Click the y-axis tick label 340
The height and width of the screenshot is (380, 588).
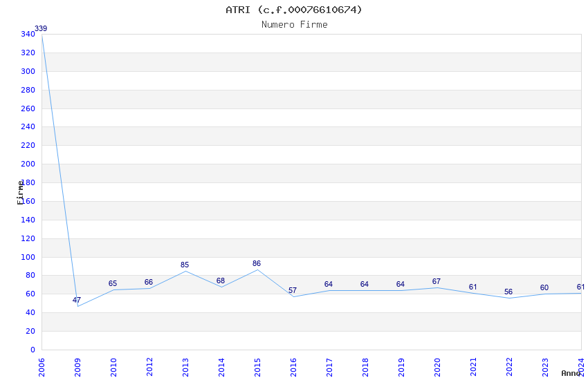click(28, 34)
